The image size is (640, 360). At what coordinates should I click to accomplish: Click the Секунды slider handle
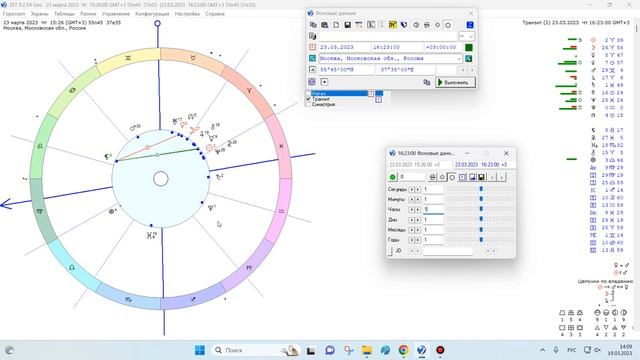pos(481,189)
